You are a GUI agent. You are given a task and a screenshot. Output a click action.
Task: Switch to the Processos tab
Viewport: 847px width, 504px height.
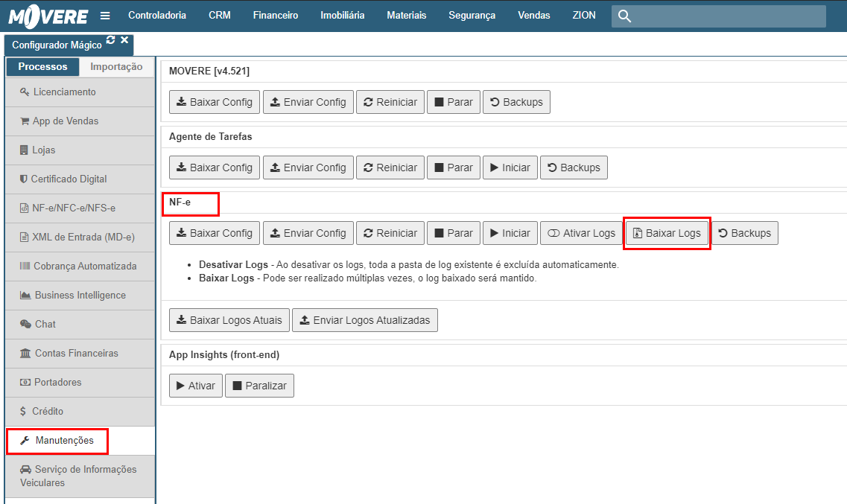pyautogui.click(x=42, y=66)
